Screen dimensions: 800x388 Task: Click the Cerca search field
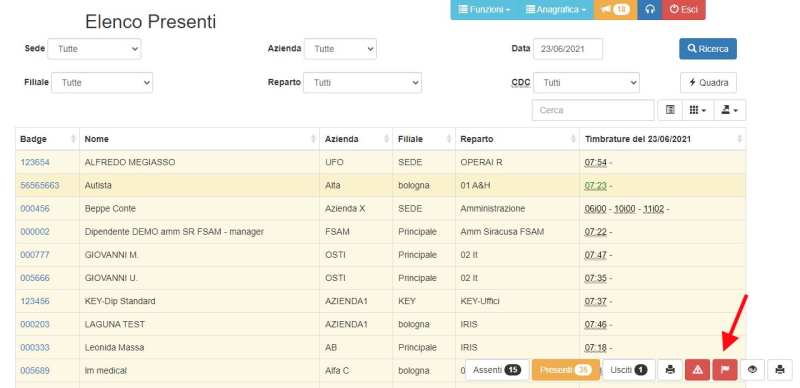tap(593, 110)
